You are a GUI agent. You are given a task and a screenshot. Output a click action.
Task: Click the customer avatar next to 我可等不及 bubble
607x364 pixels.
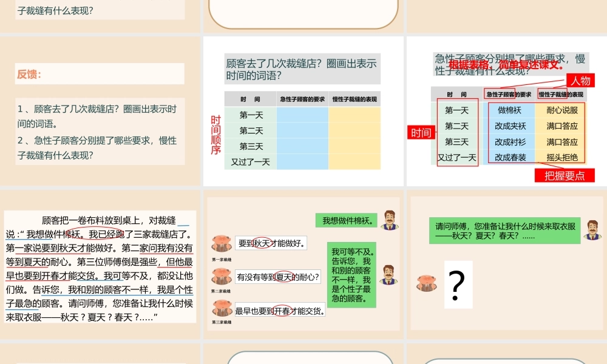[x=388, y=275]
